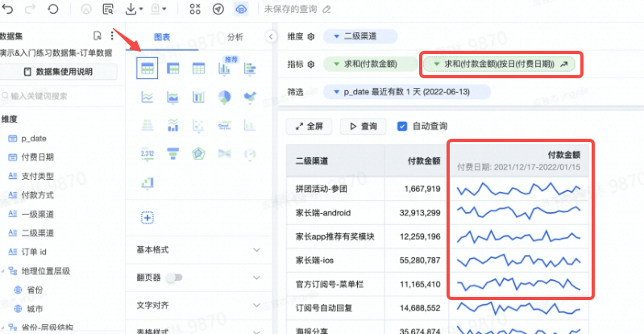Select p_date dimension field

coord(34,139)
